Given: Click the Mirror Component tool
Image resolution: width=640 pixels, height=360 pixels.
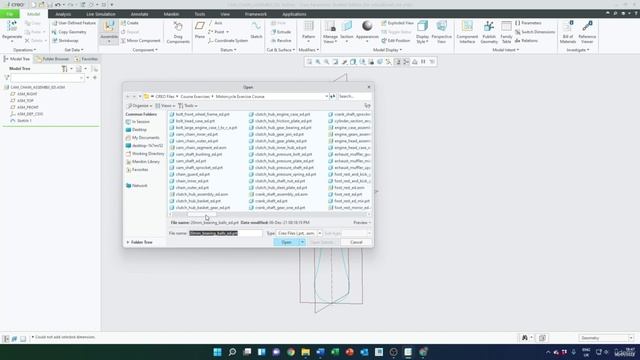Looking at the screenshot, I should 140,41.
